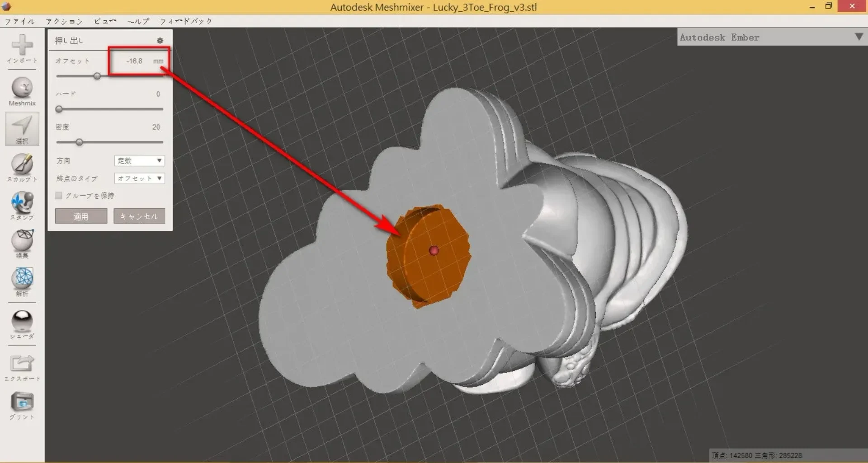Click the density slider handle

click(x=79, y=142)
